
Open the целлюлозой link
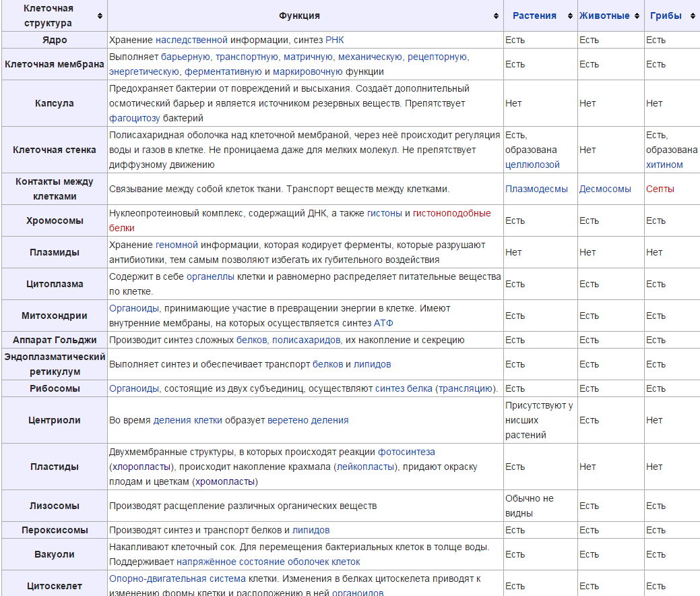(532, 165)
